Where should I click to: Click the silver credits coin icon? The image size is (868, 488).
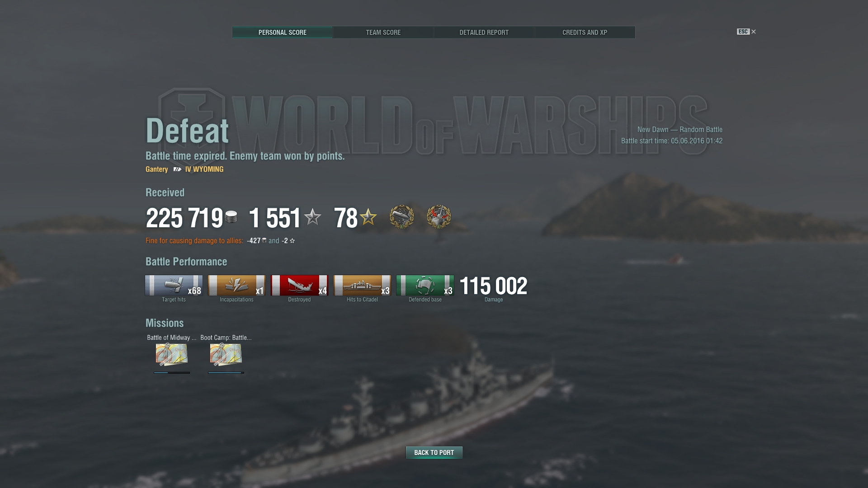point(231,217)
